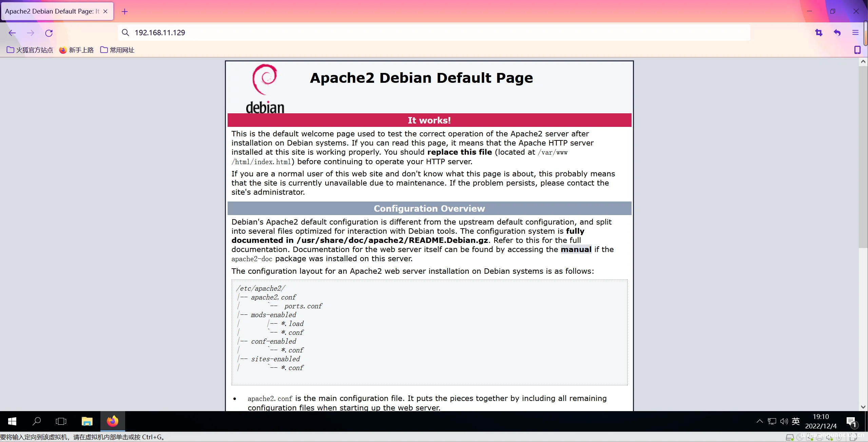
Task: Open the 火狐官方站点 bookmark folder
Action: click(x=30, y=50)
